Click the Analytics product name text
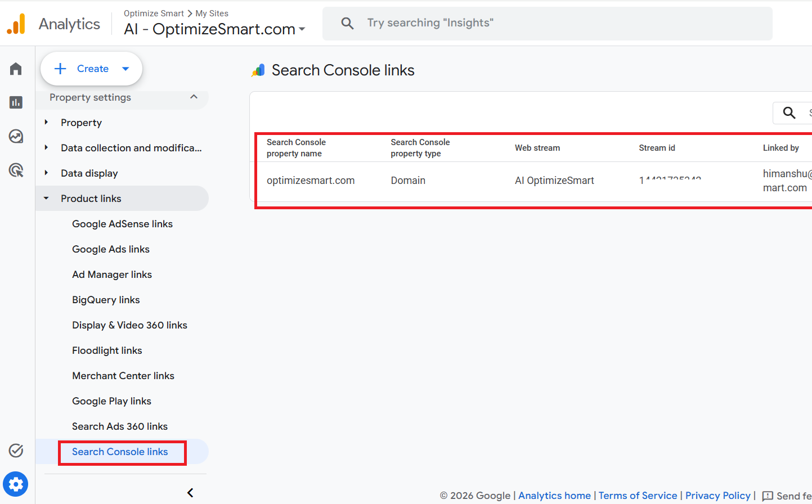This screenshot has height=504, width=812. tap(69, 24)
